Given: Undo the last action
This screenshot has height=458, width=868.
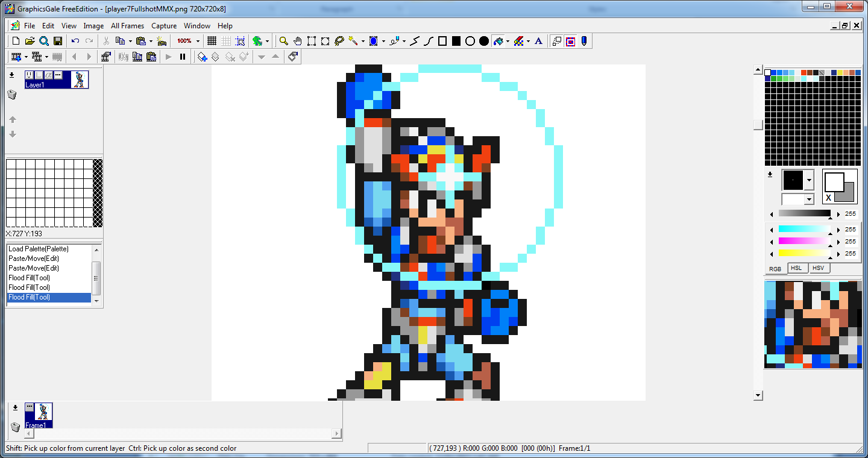Looking at the screenshot, I should (75, 41).
